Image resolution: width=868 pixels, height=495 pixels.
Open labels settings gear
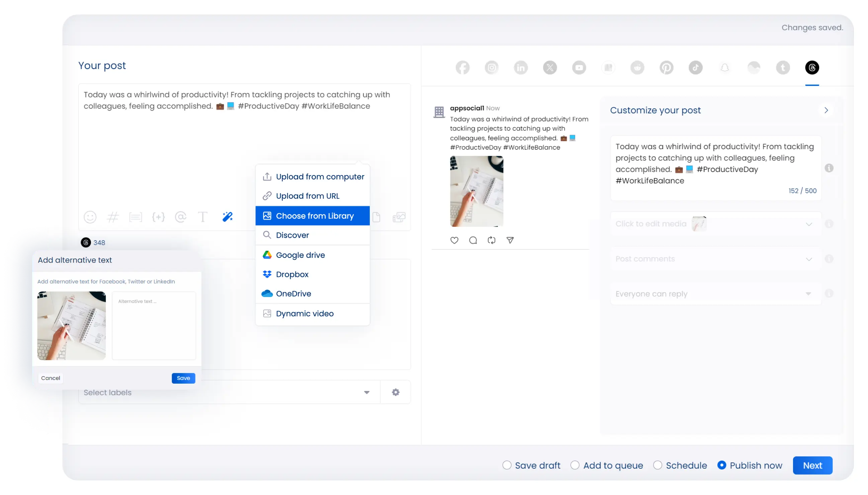click(x=395, y=392)
